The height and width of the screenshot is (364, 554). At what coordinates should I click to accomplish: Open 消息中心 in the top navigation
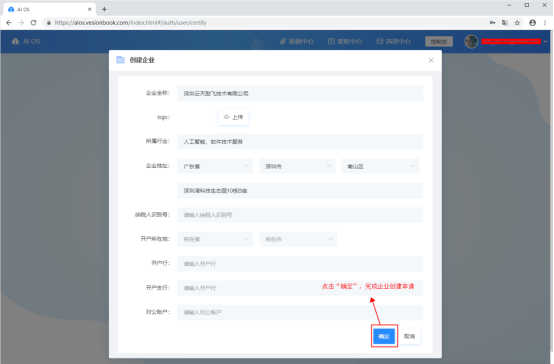tap(393, 41)
